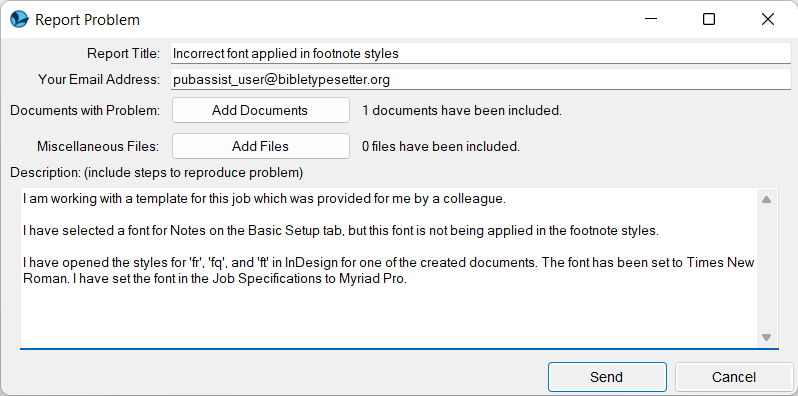This screenshot has height=396, width=798.
Task: Click the description scrollbar up arrow
Action: point(766,200)
